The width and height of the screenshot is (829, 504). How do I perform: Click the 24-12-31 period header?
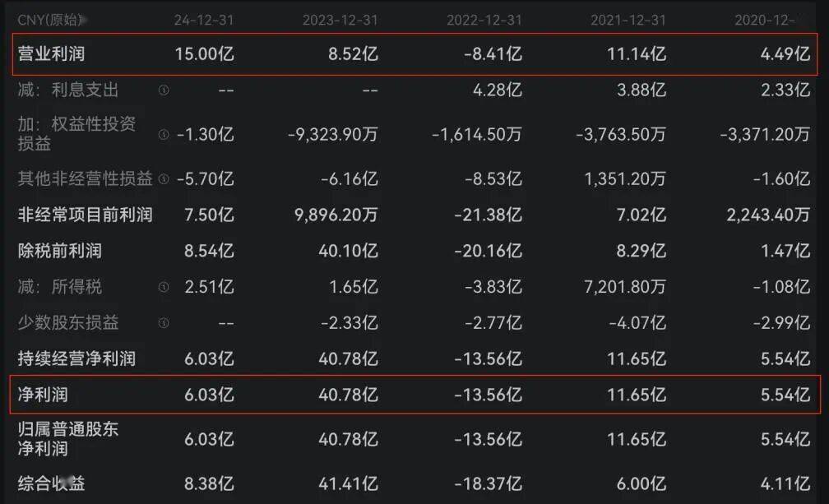pos(204,19)
